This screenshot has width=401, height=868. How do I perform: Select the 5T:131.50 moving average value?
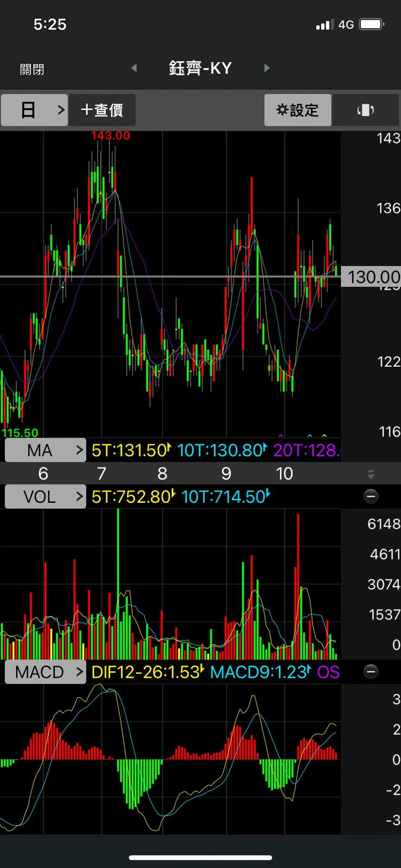tap(132, 450)
